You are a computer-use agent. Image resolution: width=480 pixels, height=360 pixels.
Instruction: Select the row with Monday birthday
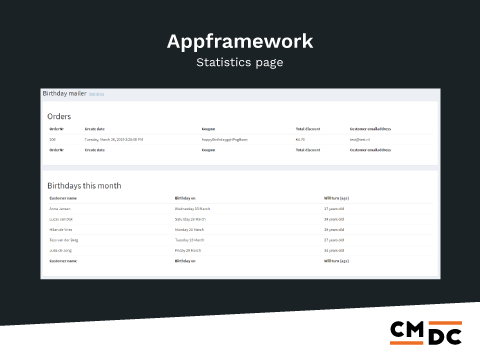pos(240,230)
